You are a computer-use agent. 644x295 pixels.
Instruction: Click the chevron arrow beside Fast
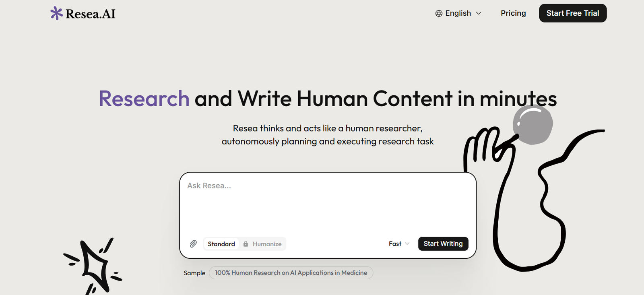(x=407, y=244)
